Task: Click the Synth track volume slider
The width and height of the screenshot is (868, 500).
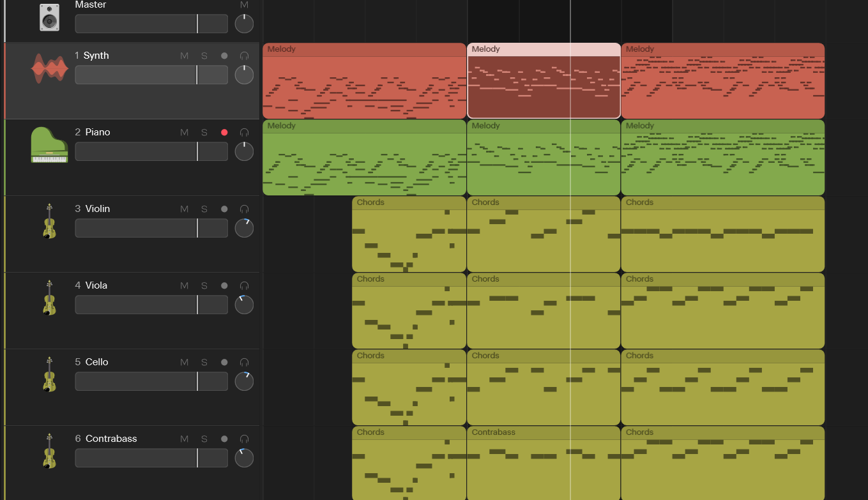Action: click(x=151, y=75)
